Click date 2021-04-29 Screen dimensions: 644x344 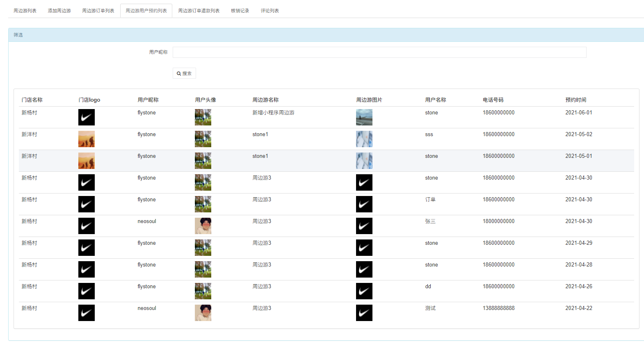click(x=579, y=243)
